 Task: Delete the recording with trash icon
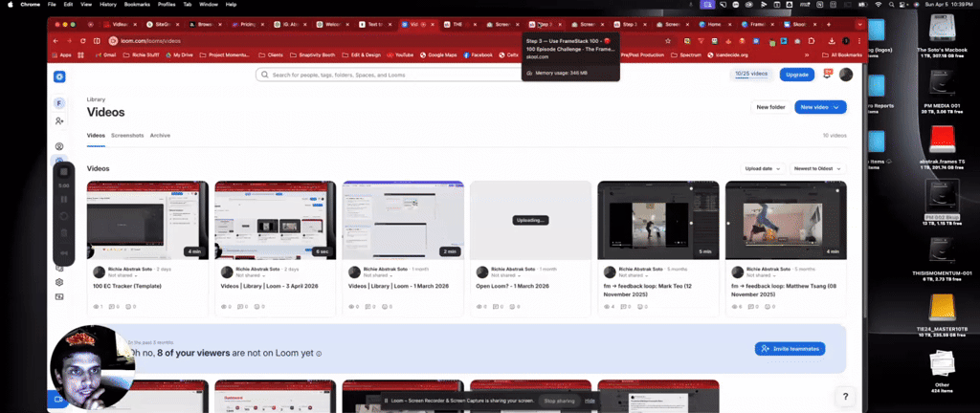pos(64,233)
